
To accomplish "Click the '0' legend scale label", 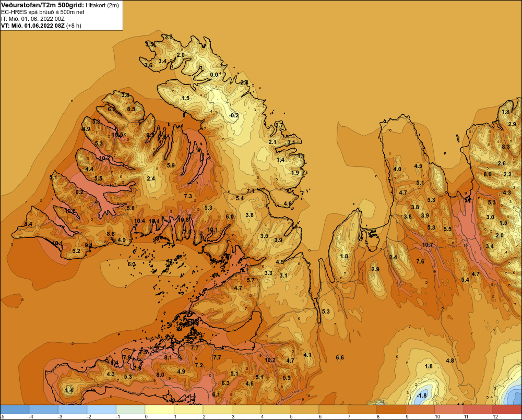I will 147,417.
